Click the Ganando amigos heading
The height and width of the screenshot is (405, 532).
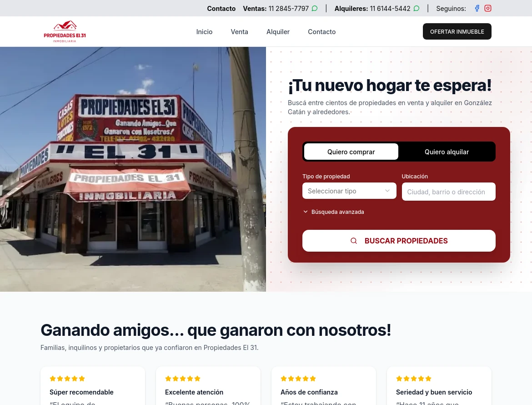click(x=216, y=330)
